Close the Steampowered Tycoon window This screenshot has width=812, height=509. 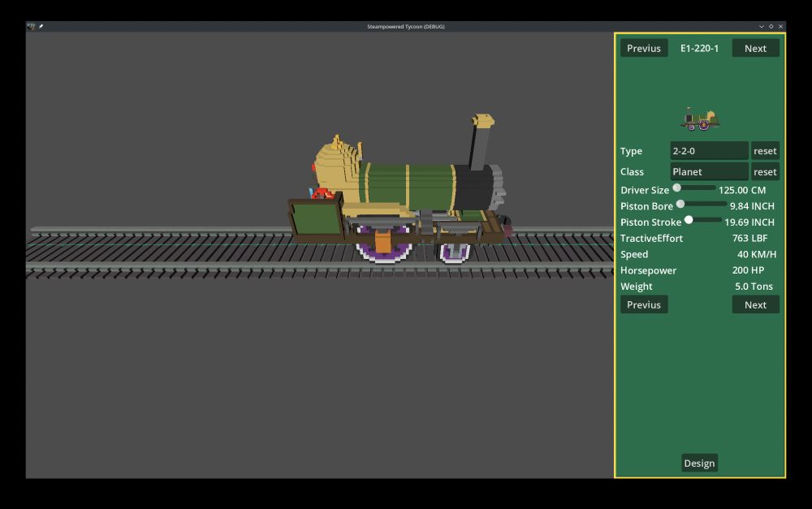click(780, 27)
